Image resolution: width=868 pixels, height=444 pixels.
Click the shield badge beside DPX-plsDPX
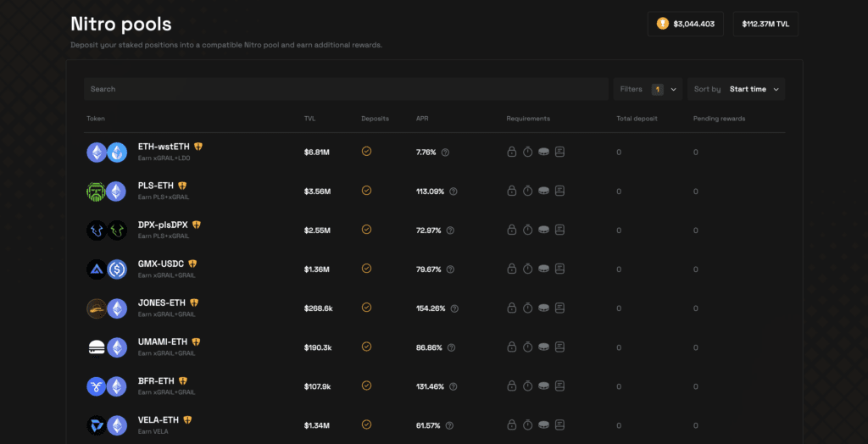[197, 225]
